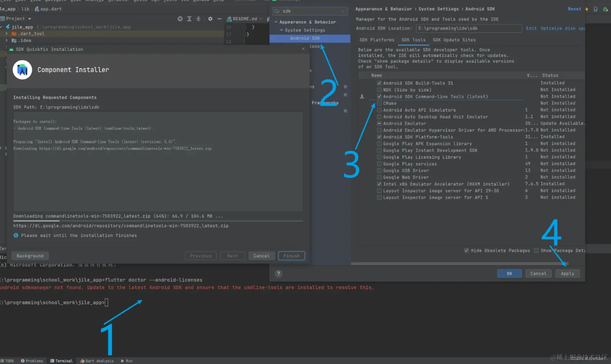
Task: Uncheck Intel x86 Emulator Accelerator (HAXM installer)
Action: 379,184
